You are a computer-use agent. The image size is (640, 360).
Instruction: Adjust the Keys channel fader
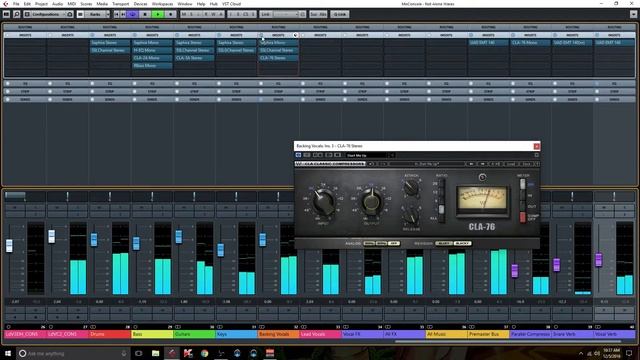(x=220, y=250)
